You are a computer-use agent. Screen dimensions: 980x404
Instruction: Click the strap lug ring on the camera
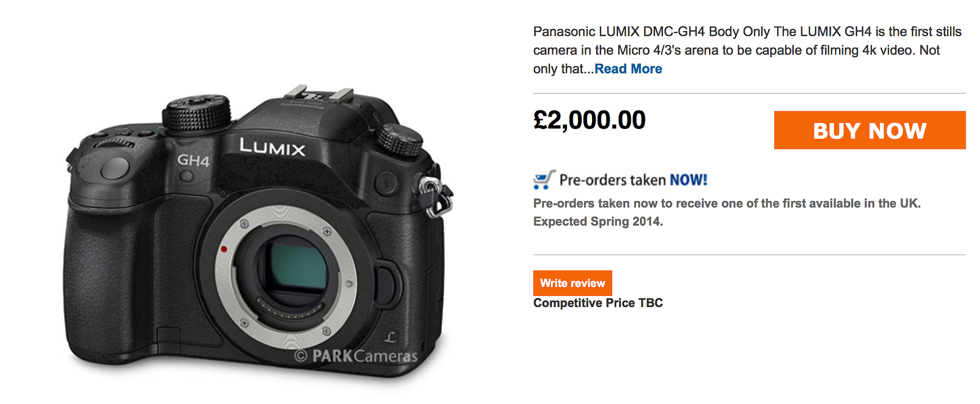click(435, 197)
